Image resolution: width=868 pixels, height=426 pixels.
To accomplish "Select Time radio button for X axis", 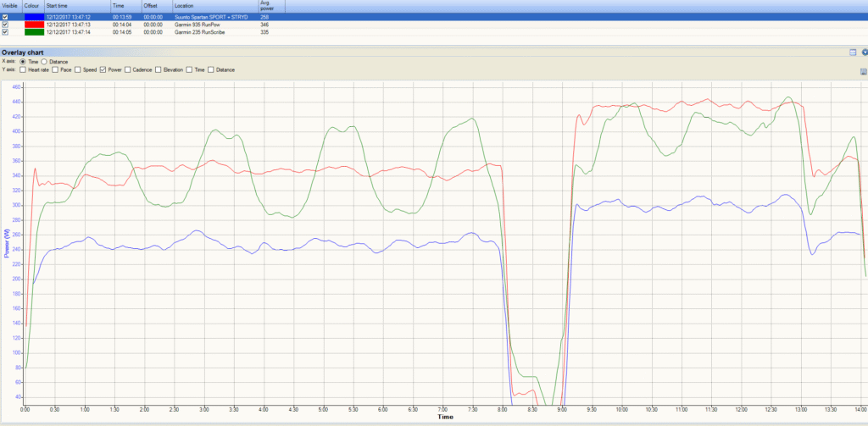I will click(x=23, y=62).
